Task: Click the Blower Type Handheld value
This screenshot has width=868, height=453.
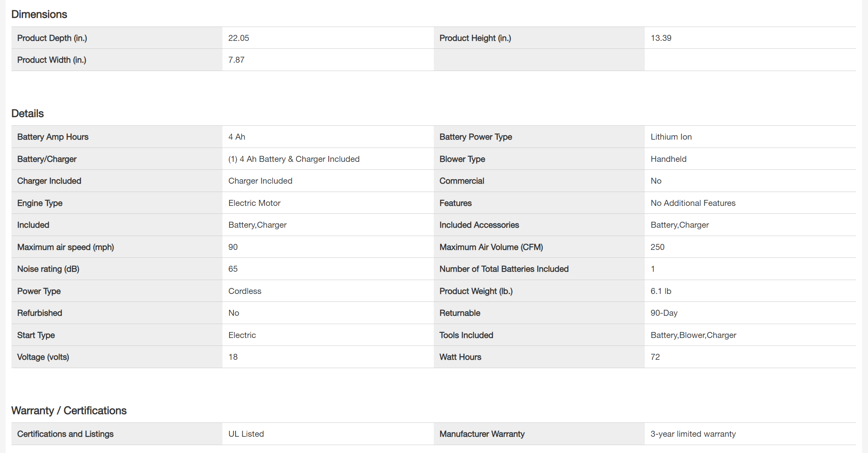Action: click(x=668, y=159)
